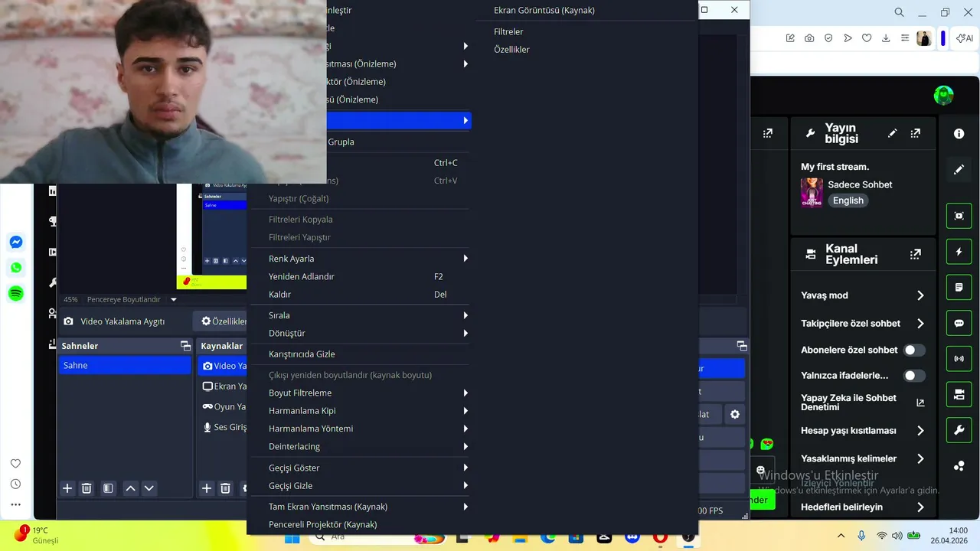The image size is (980, 551).
Task: Expand Renk Ayarla submenu
Action: 360,259
